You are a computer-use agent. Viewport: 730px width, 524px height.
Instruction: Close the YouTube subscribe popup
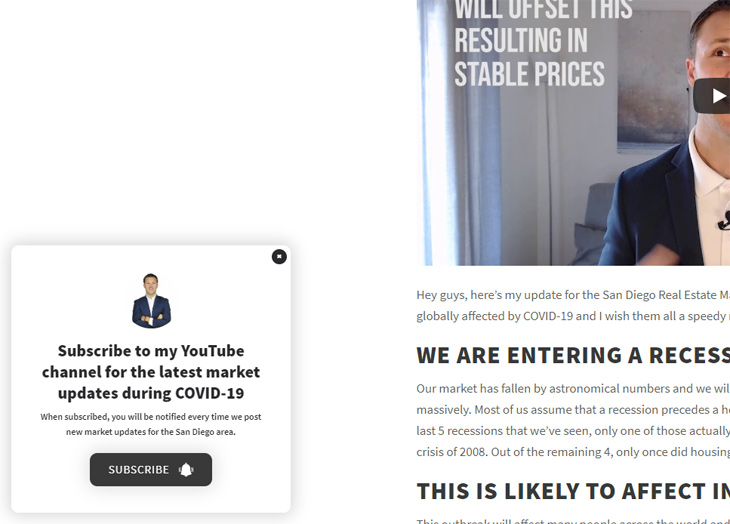point(279,256)
